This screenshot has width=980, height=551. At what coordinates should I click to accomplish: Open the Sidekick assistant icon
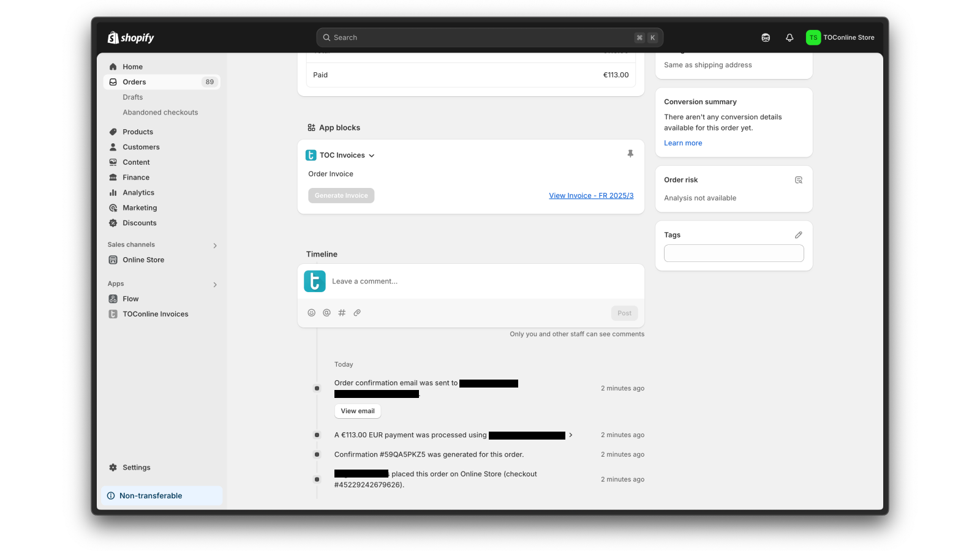coord(766,37)
